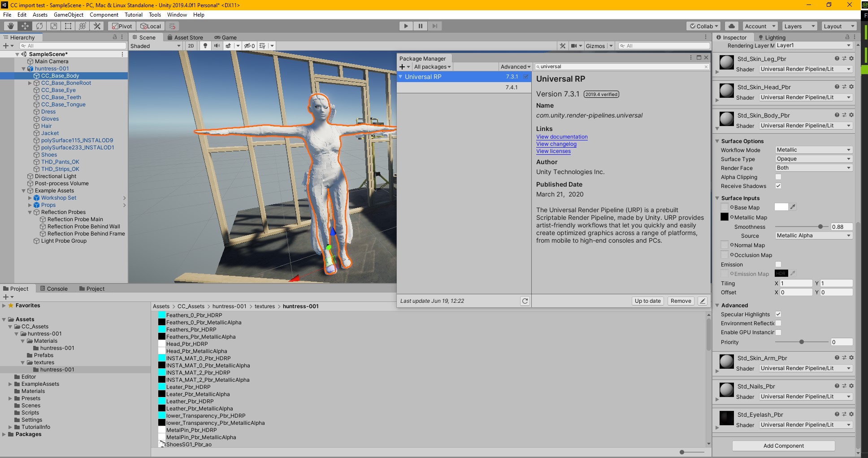
Task: Open the Render Face dropdown
Action: 813,168
